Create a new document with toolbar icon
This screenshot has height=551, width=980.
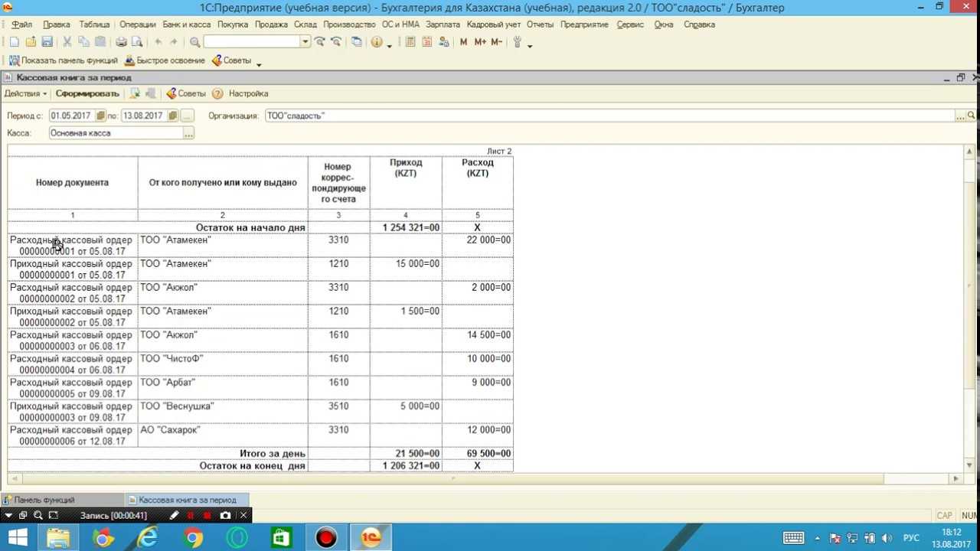[14, 42]
